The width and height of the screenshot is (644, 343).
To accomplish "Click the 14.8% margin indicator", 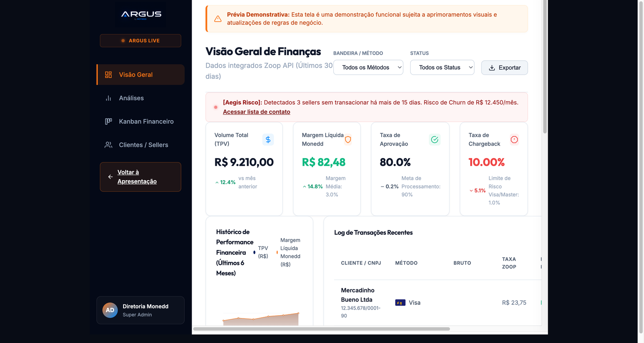I will [313, 187].
